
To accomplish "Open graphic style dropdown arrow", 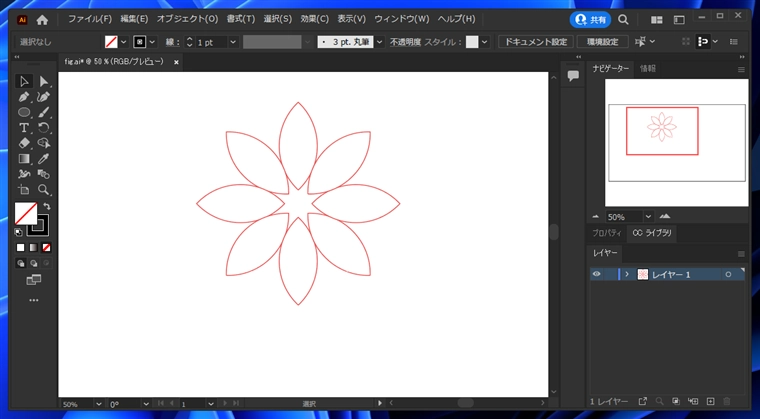I will coord(485,42).
